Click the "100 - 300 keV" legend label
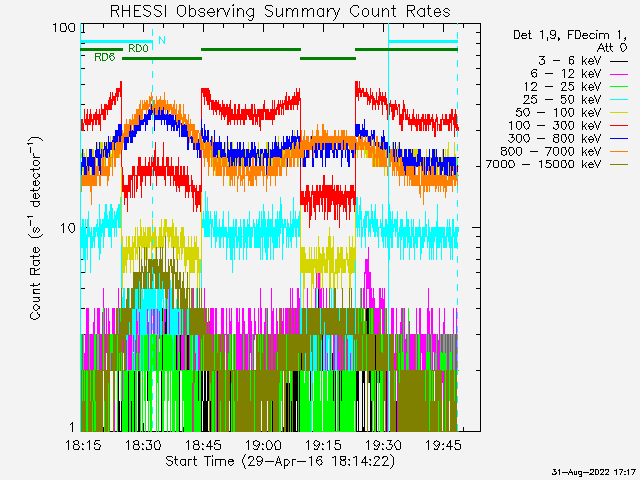The height and width of the screenshot is (480, 640). [x=555, y=126]
